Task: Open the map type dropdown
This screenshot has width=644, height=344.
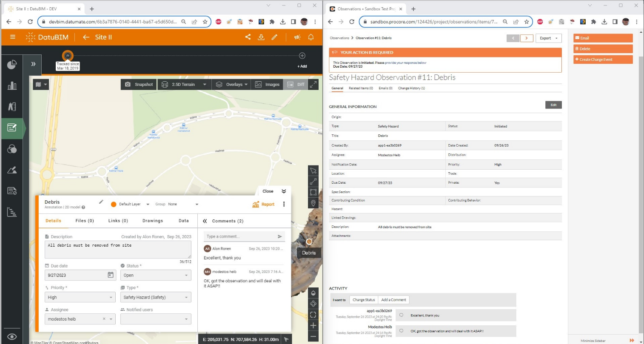Action: (41, 84)
